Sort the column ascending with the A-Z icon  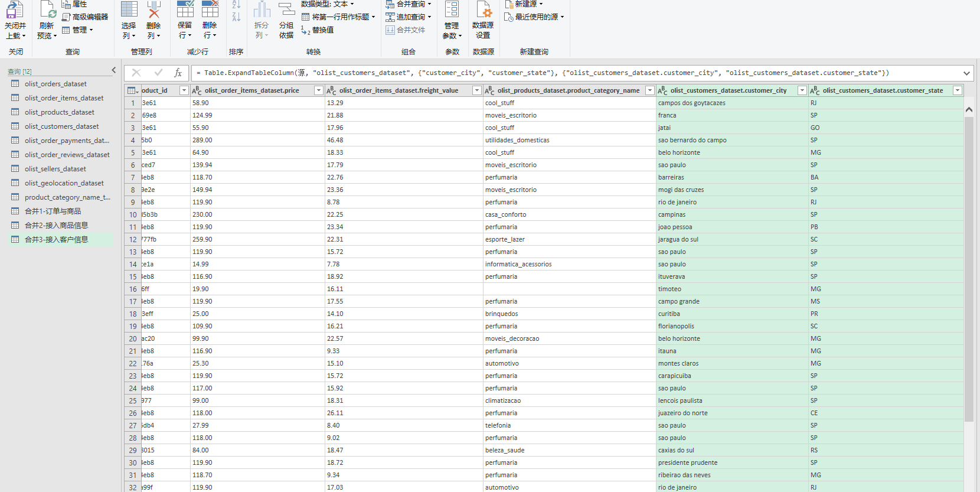[x=236, y=4]
